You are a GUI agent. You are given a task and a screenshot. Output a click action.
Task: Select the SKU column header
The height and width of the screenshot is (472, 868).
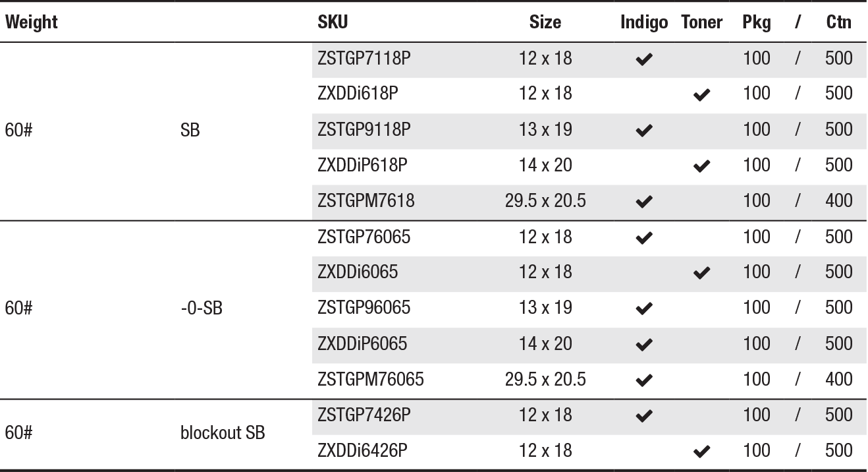[333, 22]
